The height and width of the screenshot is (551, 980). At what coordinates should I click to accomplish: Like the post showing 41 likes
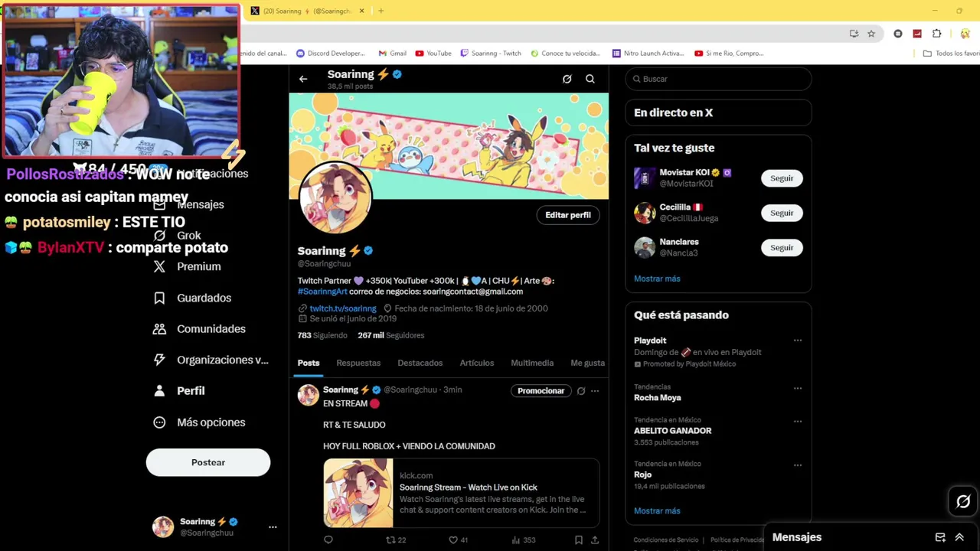coord(458,540)
